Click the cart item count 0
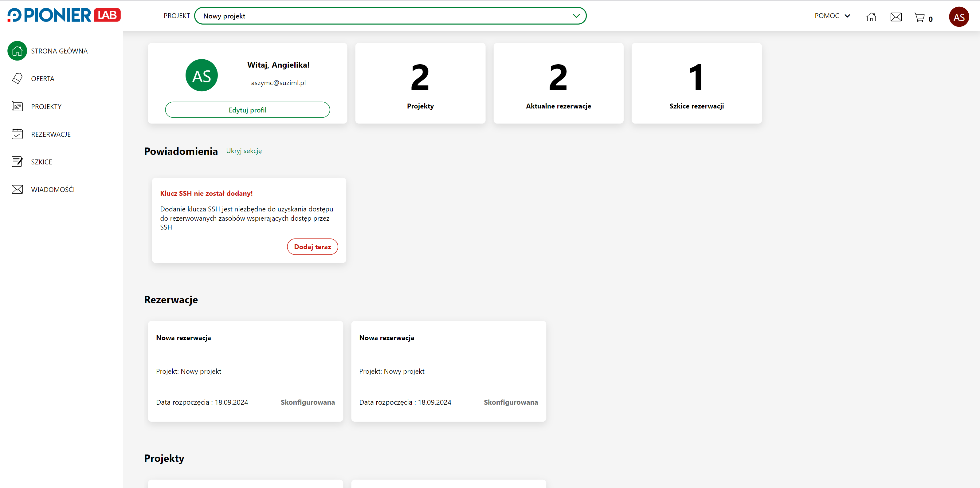 pyautogui.click(x=930, y=19)
